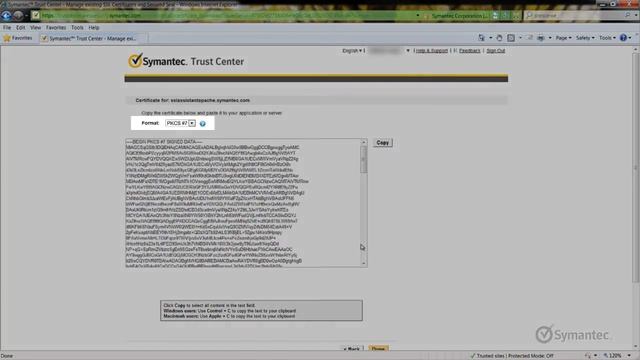Open the English language dropdown
Viewport: 640px width, 360px height.
click(x=352, y=51)
